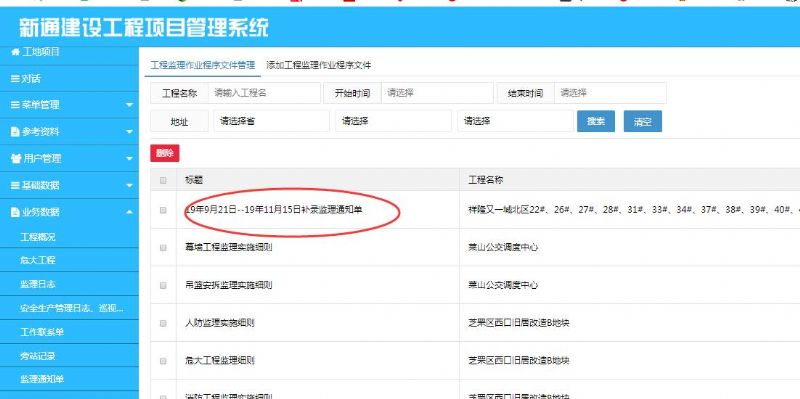Switch to 工程监理作业程序文件管理 tab

pyautogui.click(x=203, y=65)
